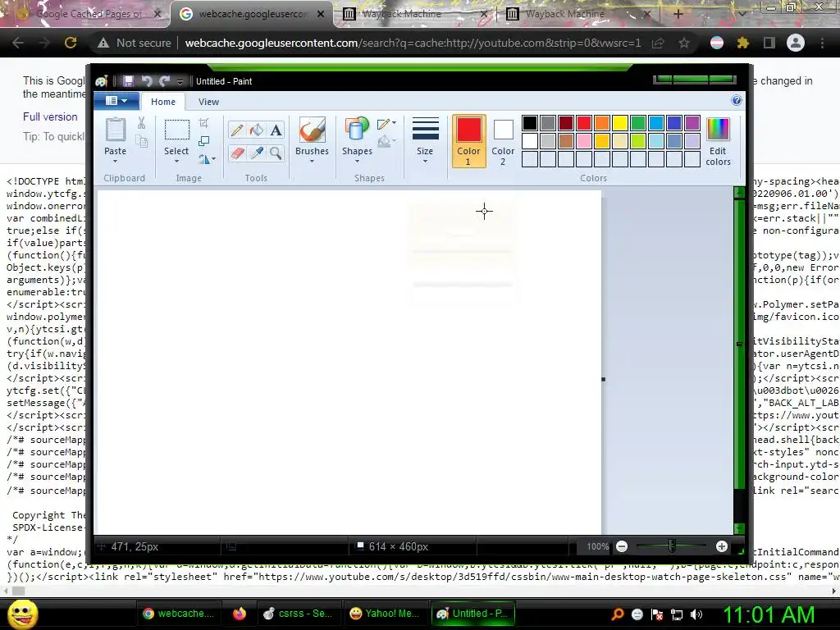This screenshot has height=630, width=840.
Task: Click the Crop icon in Image group
Action: (x=203, y=123)
